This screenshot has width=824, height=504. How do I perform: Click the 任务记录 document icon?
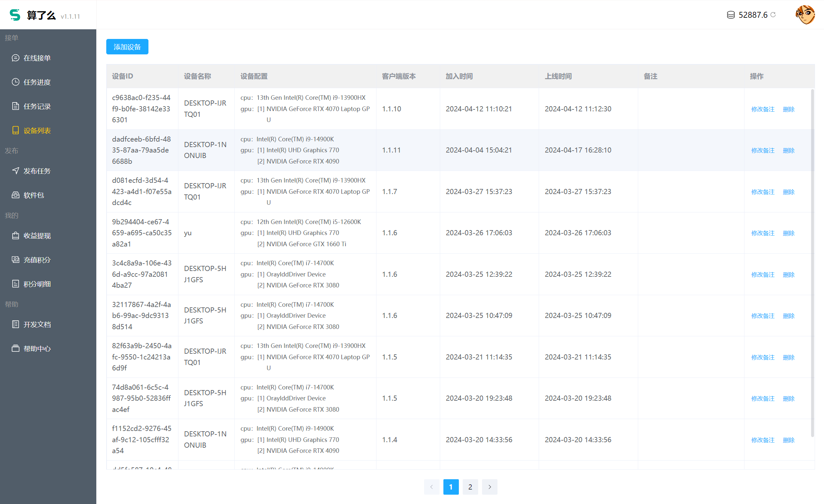(x=15, y=106)
